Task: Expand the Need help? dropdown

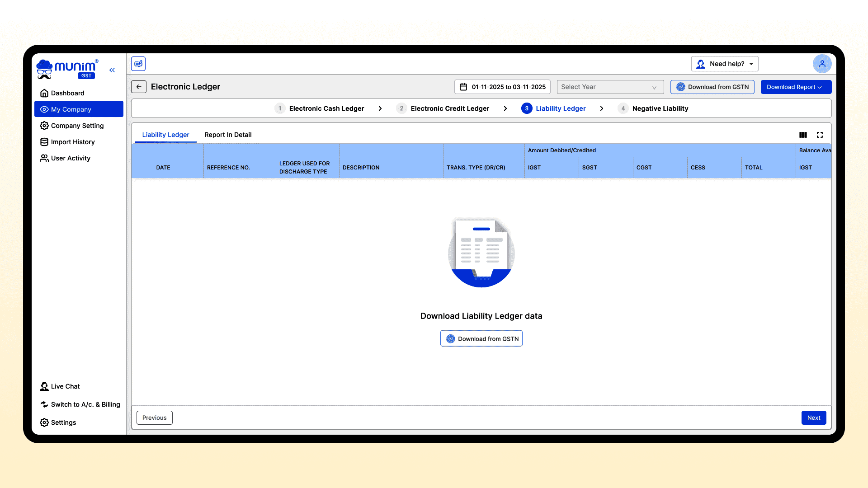Action: [725, 64]
